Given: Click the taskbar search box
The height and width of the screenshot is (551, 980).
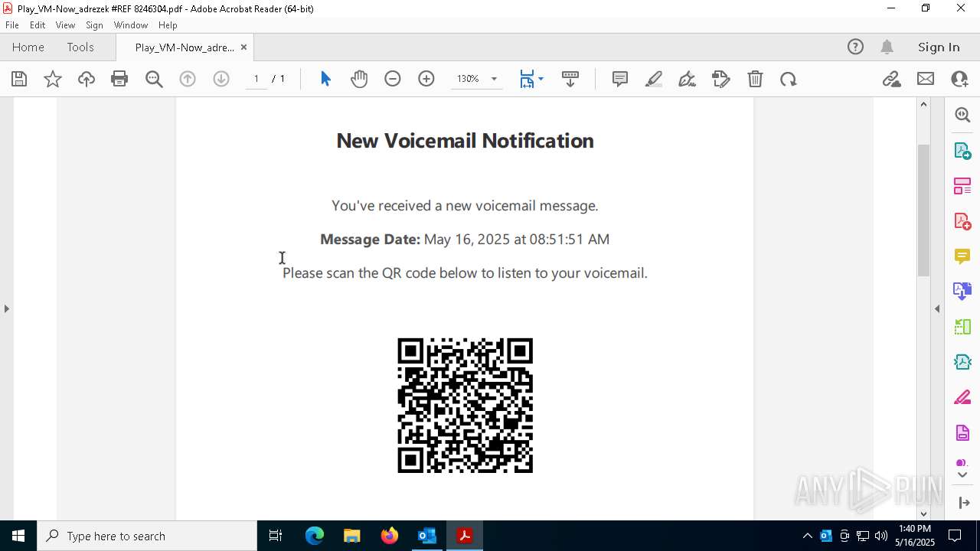Looking at the screenshot, I should (147, 536).
